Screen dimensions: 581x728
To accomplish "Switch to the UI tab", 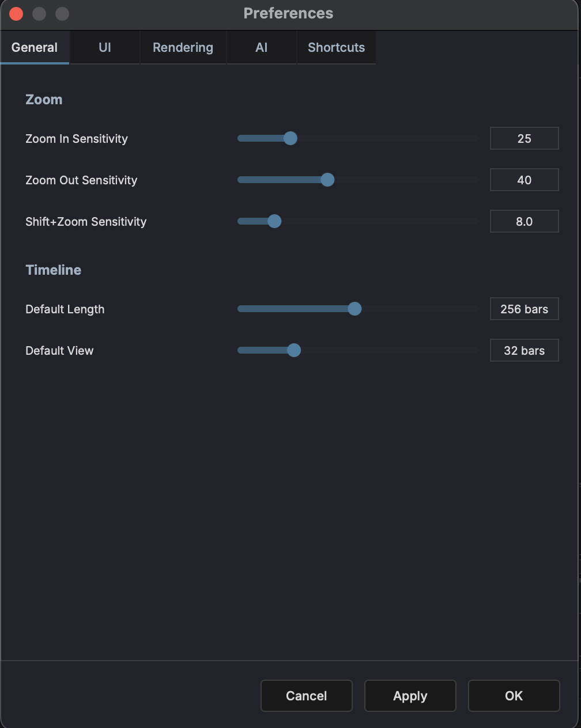I will coord(104,47).
